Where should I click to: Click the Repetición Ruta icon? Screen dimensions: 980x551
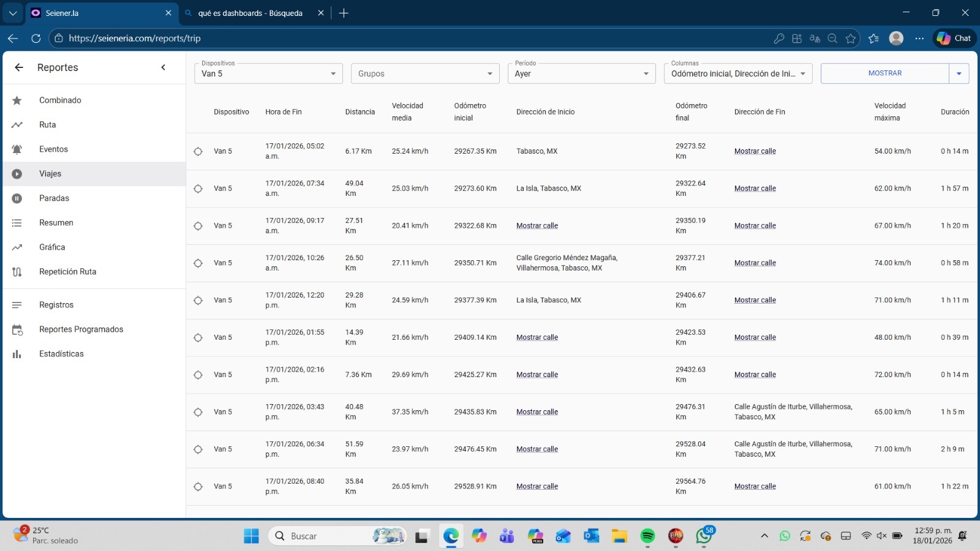tap(17, 272)
